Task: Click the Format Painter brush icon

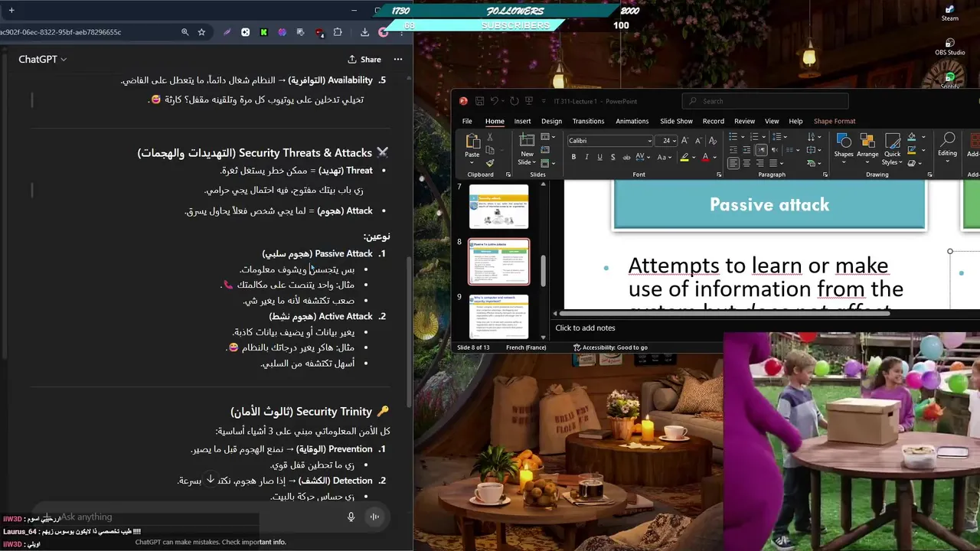Action: point(490,163)
